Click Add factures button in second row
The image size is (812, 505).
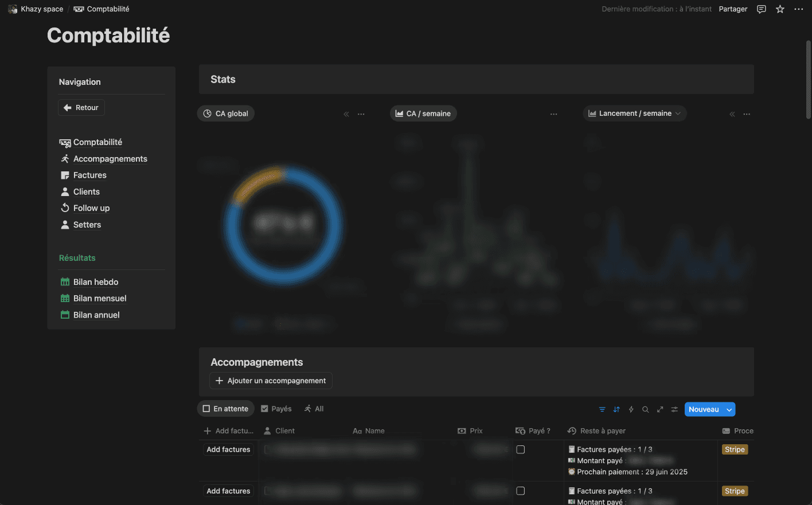(x=228, y=491)
